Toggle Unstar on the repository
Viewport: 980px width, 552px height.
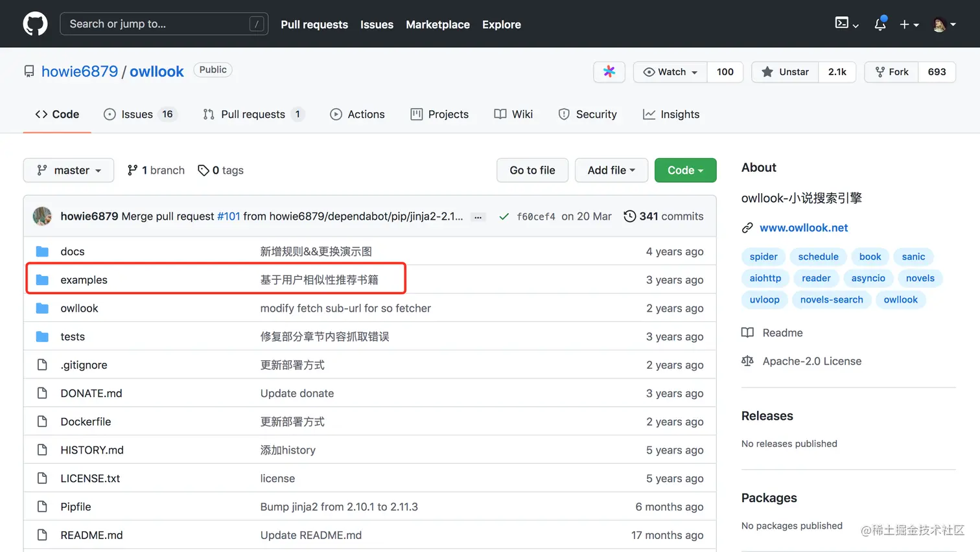[785, 72]
